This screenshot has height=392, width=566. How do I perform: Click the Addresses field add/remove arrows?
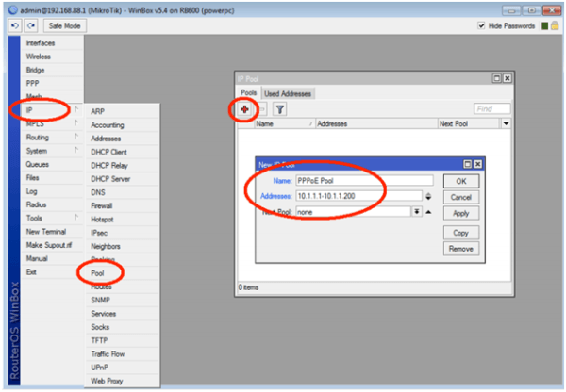pos(428,196)
